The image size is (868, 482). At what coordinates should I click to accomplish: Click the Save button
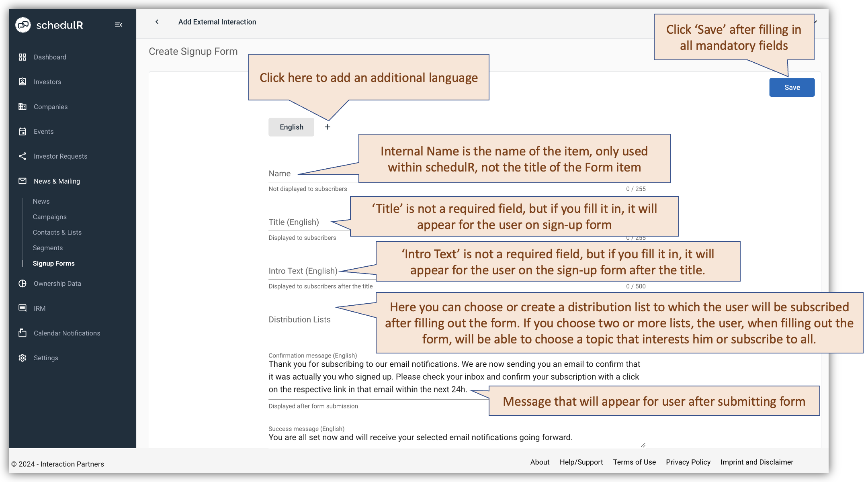[x=792, y=87]
